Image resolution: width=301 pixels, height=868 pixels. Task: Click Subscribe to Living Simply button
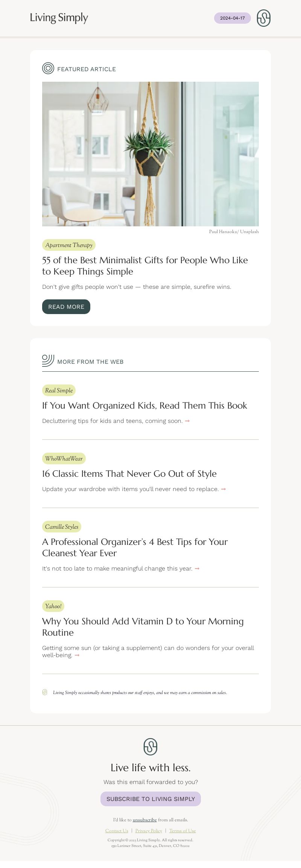pos(150,799)
